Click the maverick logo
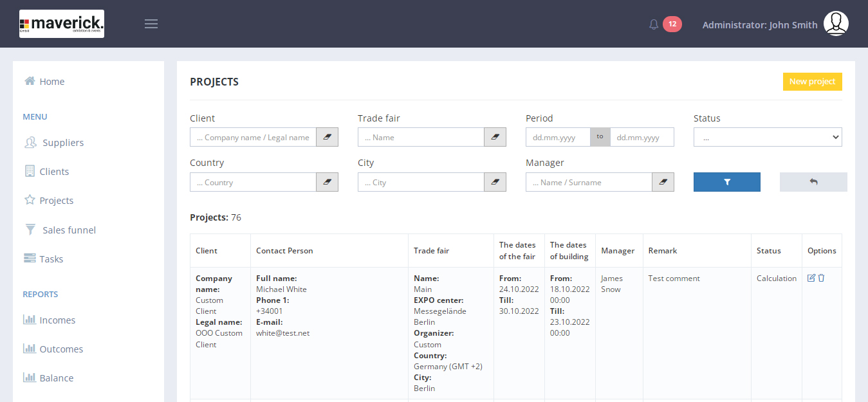 coord(62,24)
